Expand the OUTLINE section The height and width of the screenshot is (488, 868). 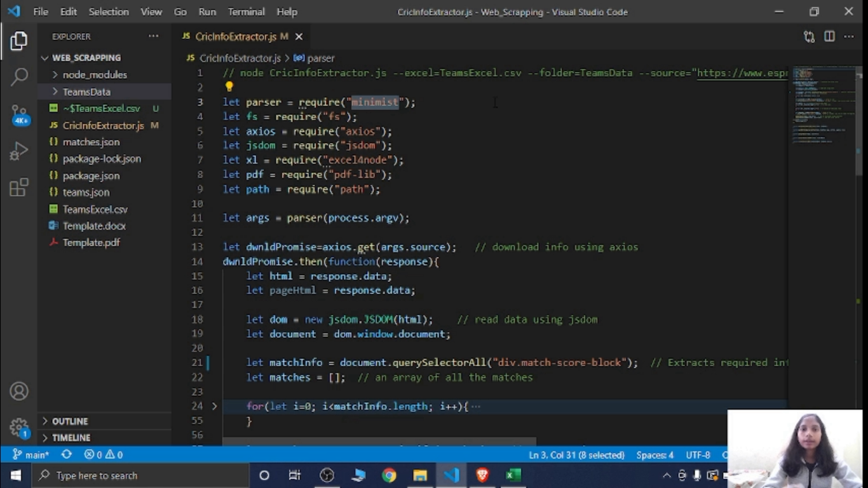coord(70,421)
